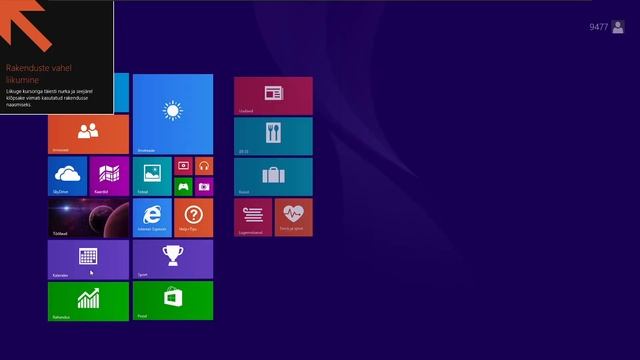
Task: Open the News tile (Uudised)
Action: [x=273, y=96]
